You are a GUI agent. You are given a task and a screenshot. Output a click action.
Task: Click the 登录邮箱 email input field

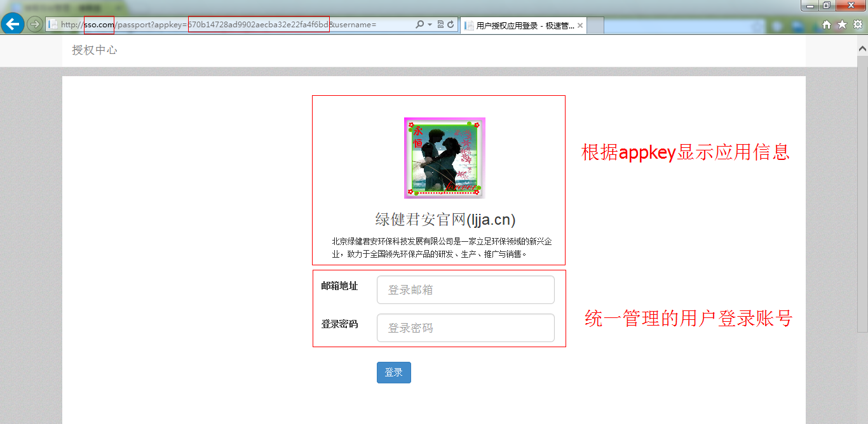point(465,289)
